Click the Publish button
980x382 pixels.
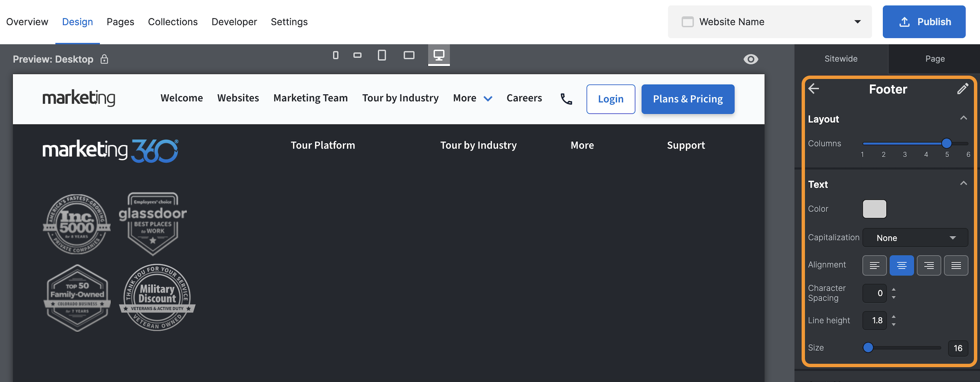tap(924, 22)
